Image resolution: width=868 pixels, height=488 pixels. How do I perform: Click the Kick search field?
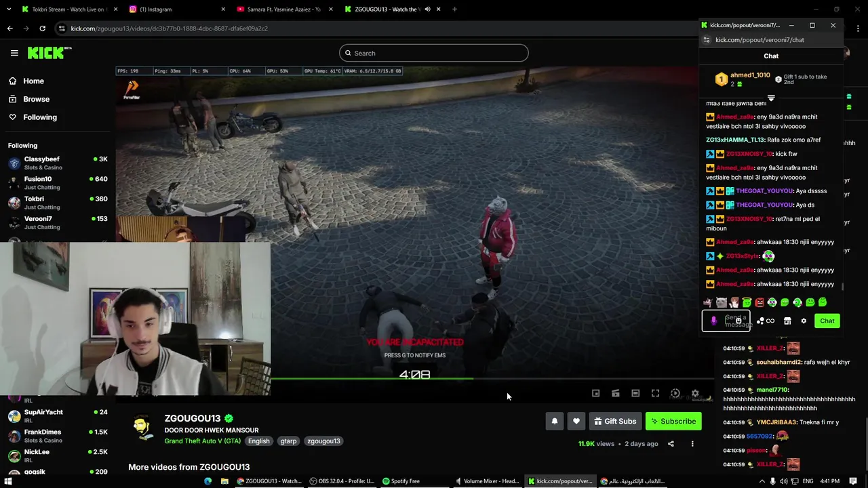(434, 53)
